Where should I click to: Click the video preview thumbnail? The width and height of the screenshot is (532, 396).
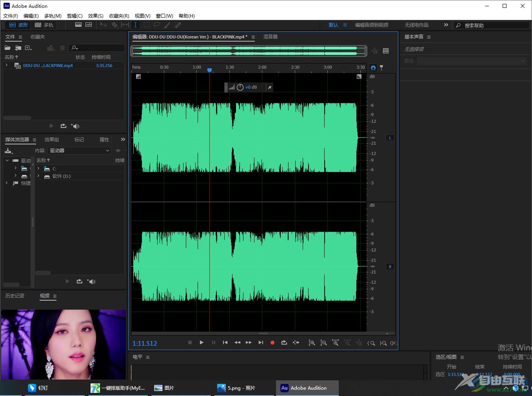click(x=64, y=345)
